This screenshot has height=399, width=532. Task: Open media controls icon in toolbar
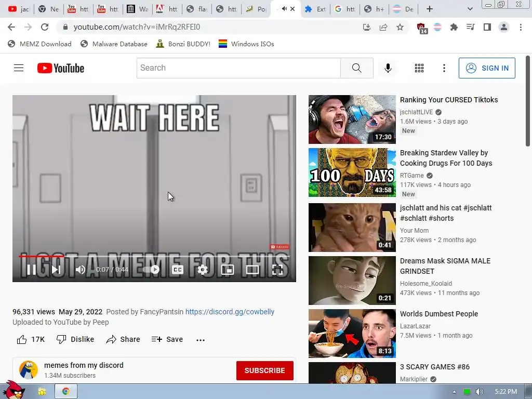(x=470, y=27)
